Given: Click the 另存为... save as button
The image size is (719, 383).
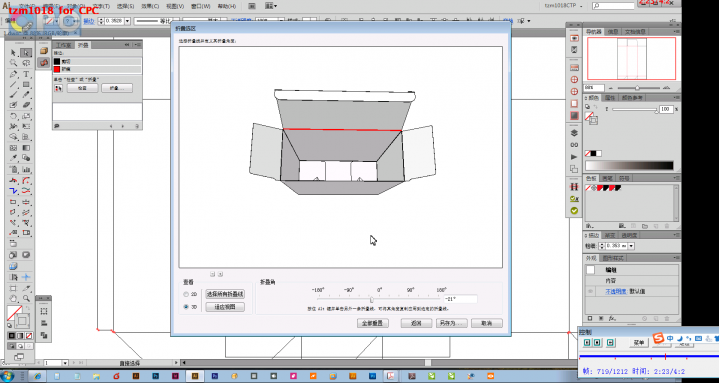Looking at the screenshot, I should click(451, 323).
